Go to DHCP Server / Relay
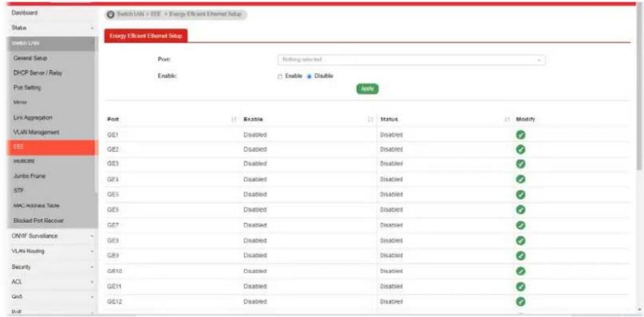This screenshot has width=644, height=317. coord(38,73)
